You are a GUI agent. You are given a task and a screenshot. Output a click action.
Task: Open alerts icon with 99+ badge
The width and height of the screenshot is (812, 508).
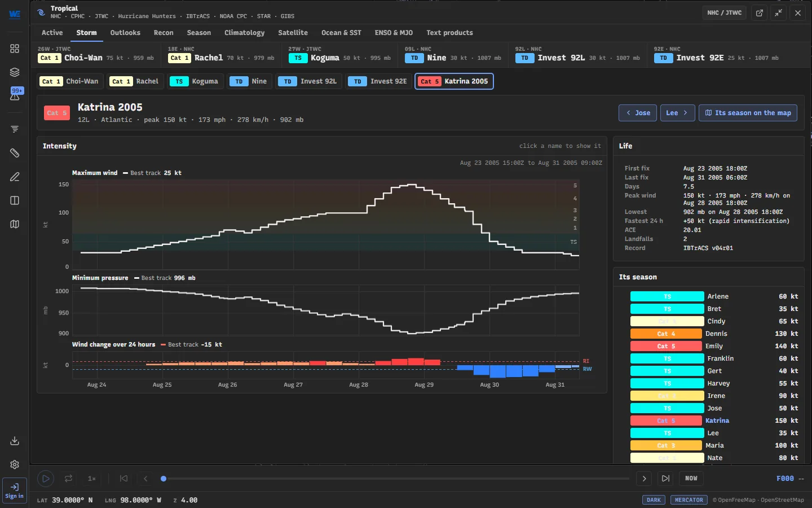[x=15, y=94]
